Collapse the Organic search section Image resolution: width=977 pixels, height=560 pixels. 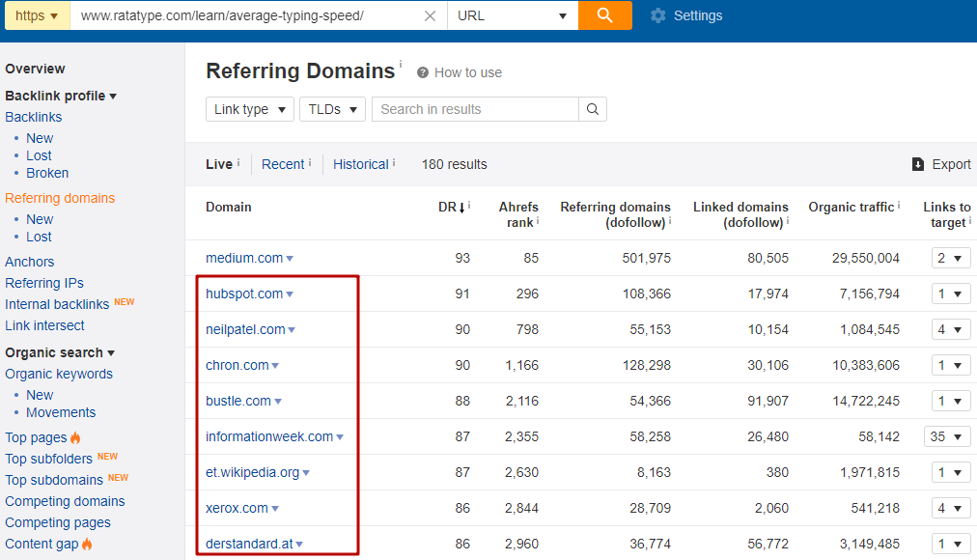click(60, 352)
